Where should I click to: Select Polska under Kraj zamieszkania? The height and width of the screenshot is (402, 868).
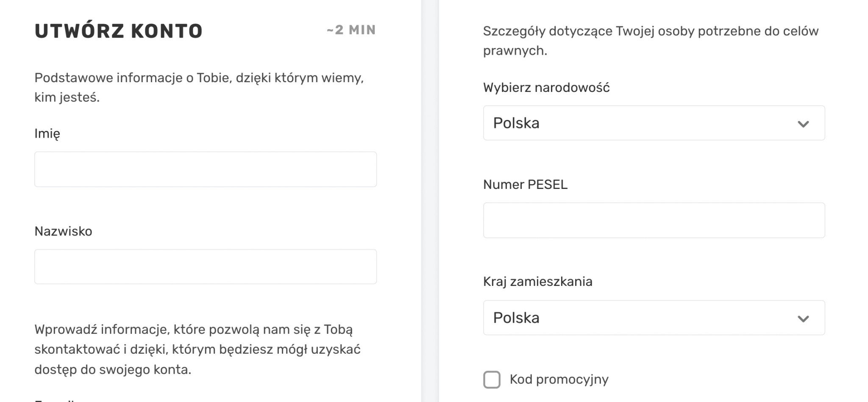(x=517, y=318)
